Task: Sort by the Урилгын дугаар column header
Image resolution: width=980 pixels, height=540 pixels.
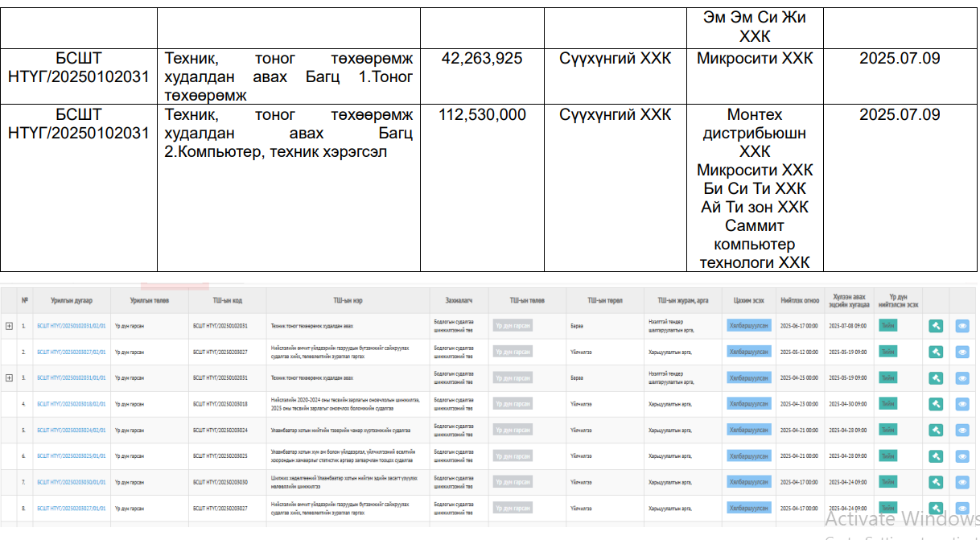Action: [x=72, y=300]
